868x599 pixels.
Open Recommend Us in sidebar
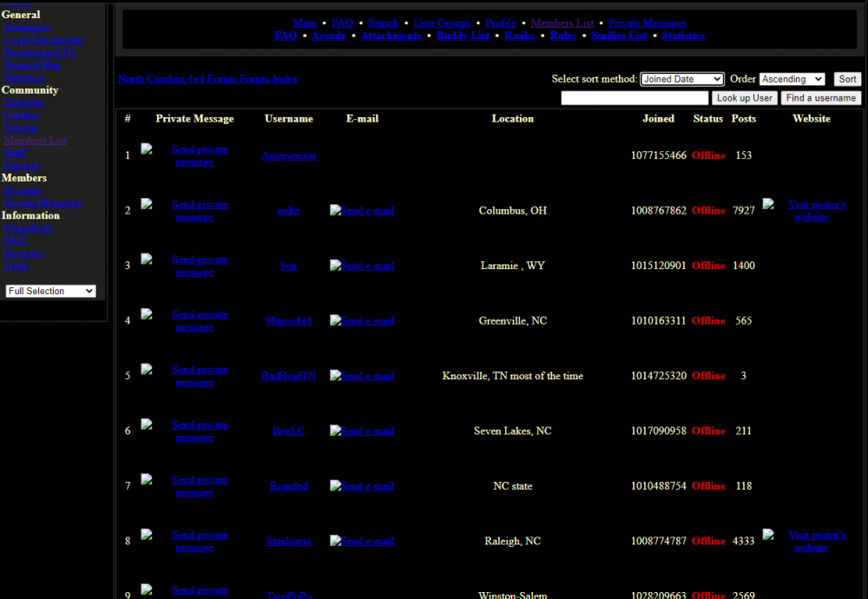click(39, 53)
